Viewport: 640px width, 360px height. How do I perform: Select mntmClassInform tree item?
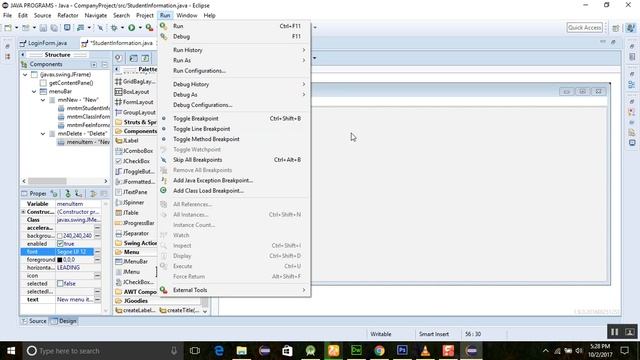point(84,117)
